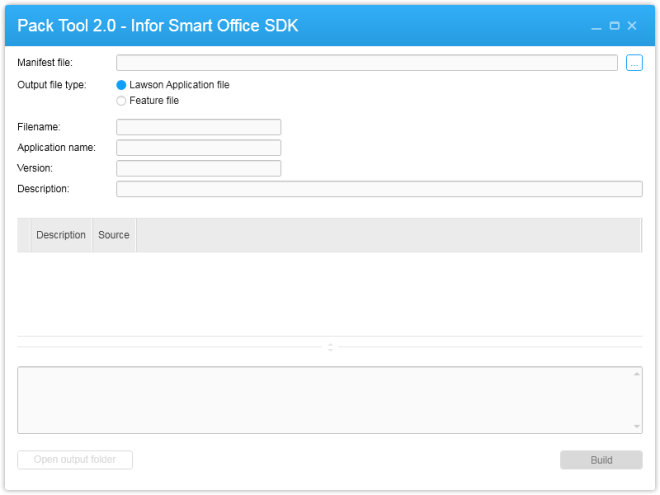
Task: Click the Source column header
Action: pos(114,235)
